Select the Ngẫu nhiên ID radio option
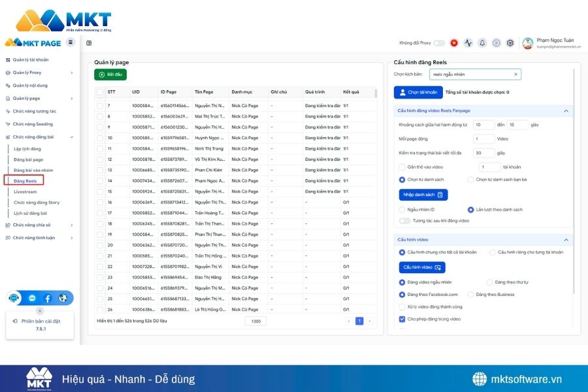 point(402,210)
